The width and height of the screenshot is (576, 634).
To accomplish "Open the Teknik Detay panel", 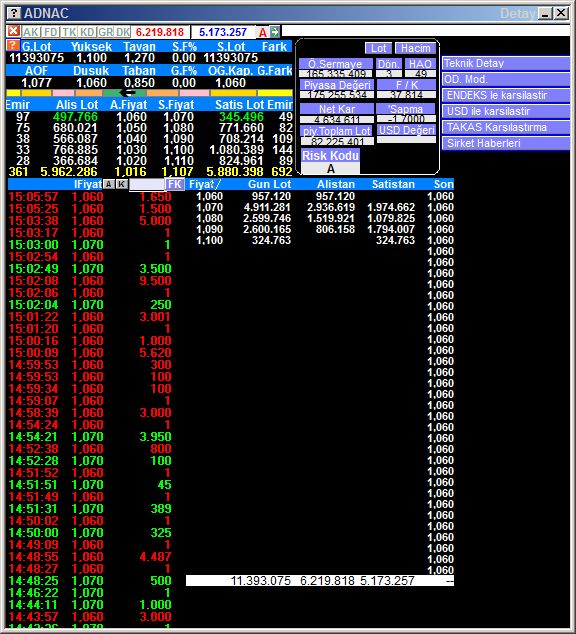I will (505, 63).
